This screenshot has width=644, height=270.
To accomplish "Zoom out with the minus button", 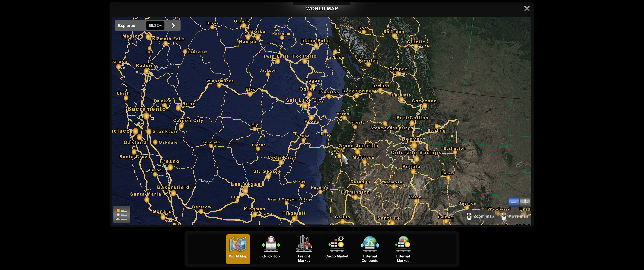I will click(513, 202).
